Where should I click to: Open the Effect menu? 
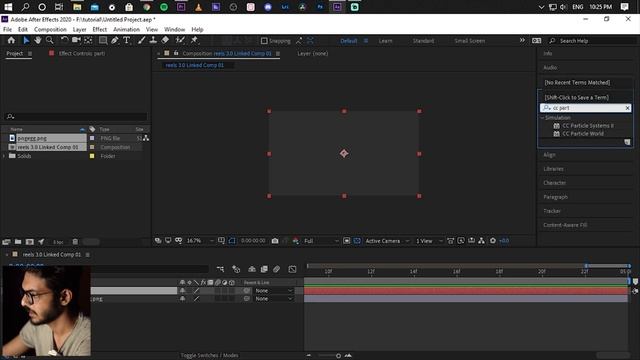pyautogui.click(x=100, y=29)
